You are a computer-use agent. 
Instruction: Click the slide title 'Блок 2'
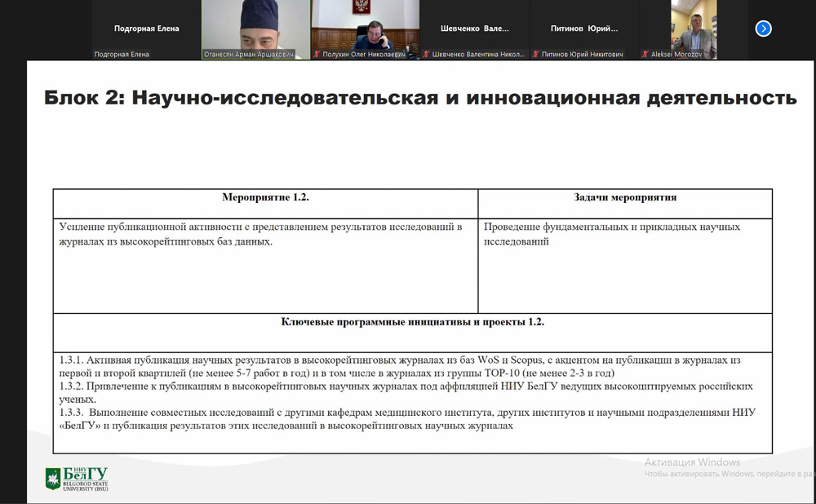click(x=419, y=98)
